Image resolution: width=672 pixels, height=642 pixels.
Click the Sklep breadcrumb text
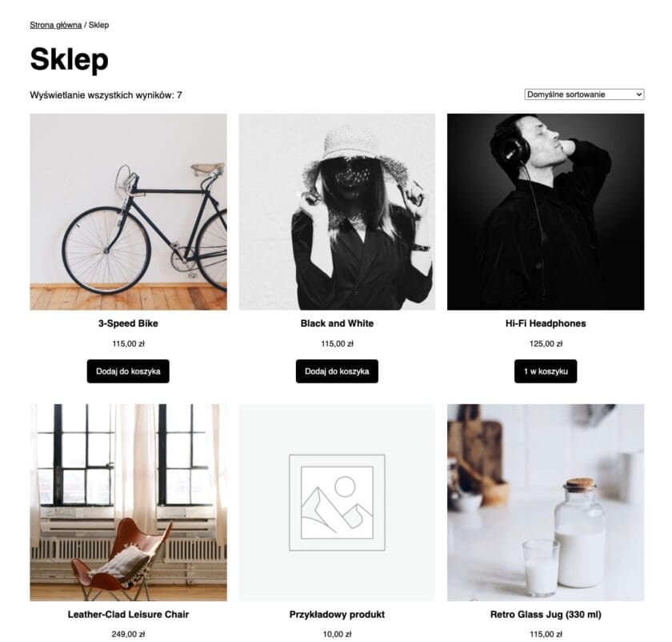(99, 25)
